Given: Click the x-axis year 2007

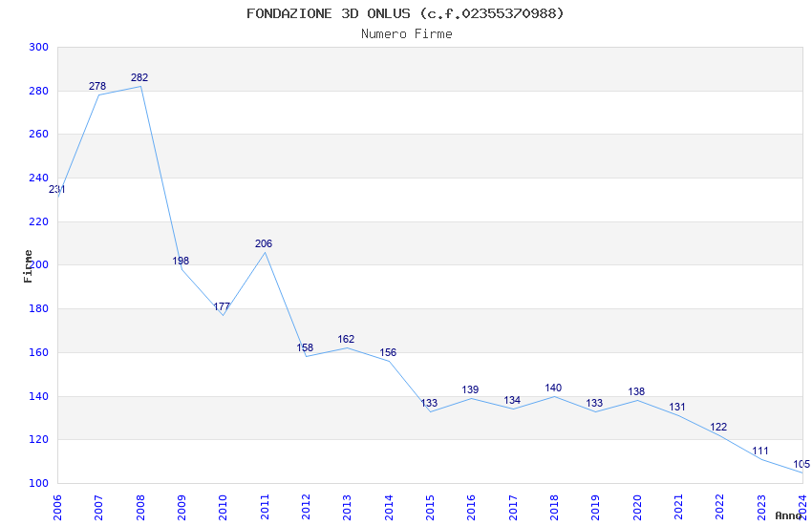Looking at the screenshot, I should [x=98, y=508].
